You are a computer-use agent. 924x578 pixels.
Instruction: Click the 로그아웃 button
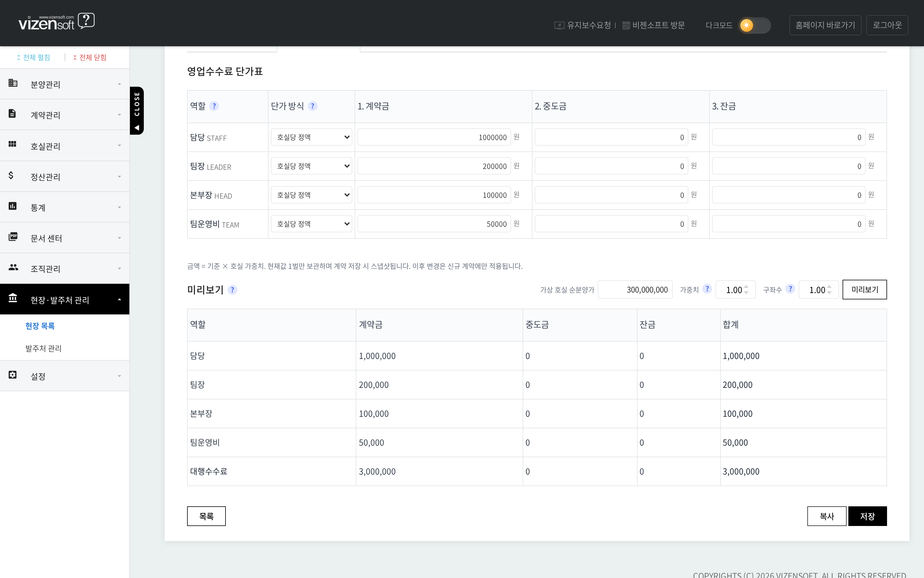[x=887, y=25]
